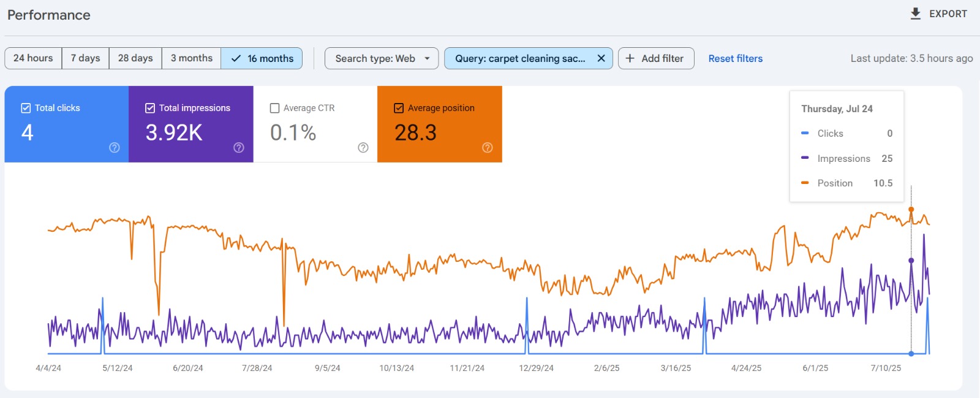Remove the carpet cleaning query filter
Viewport: 980px width, 398px height.
tap(601, 58)
